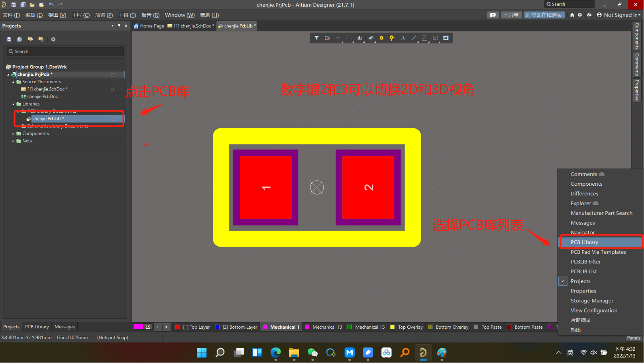Undo the last action

coord(51,4)
